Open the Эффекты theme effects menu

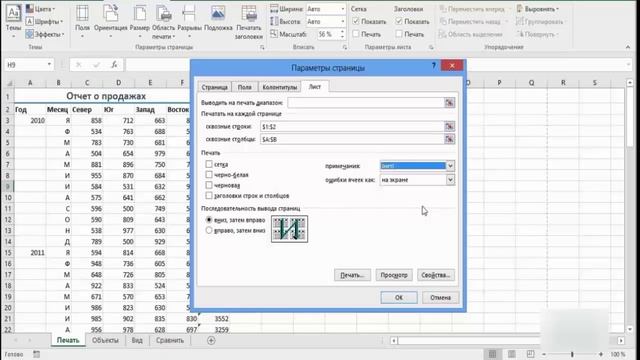point(45,34)
